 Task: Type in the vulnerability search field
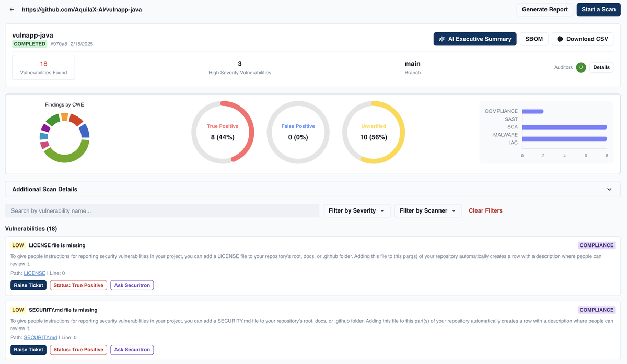[x=162, y=210]
